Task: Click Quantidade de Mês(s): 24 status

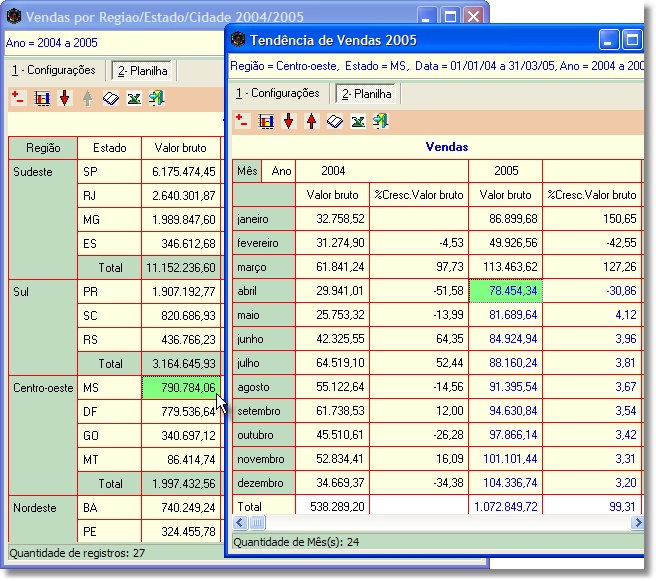Action: [296, 543]
